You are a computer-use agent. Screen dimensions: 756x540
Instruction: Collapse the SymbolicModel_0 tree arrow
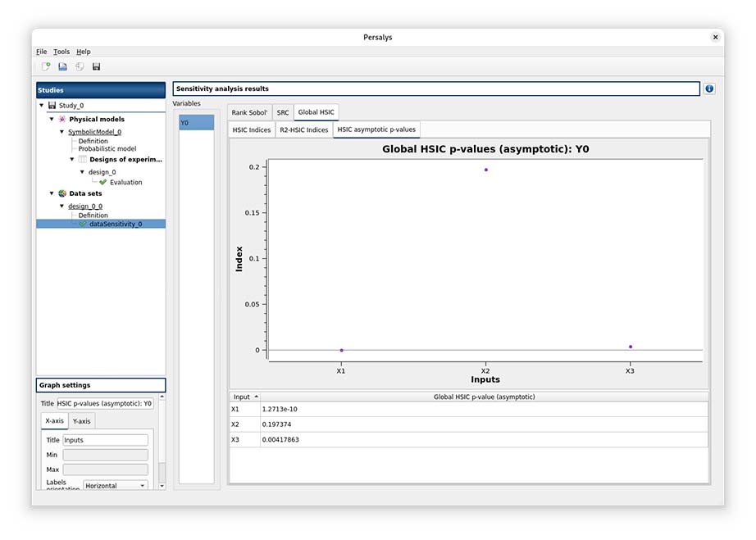point(61,132)
